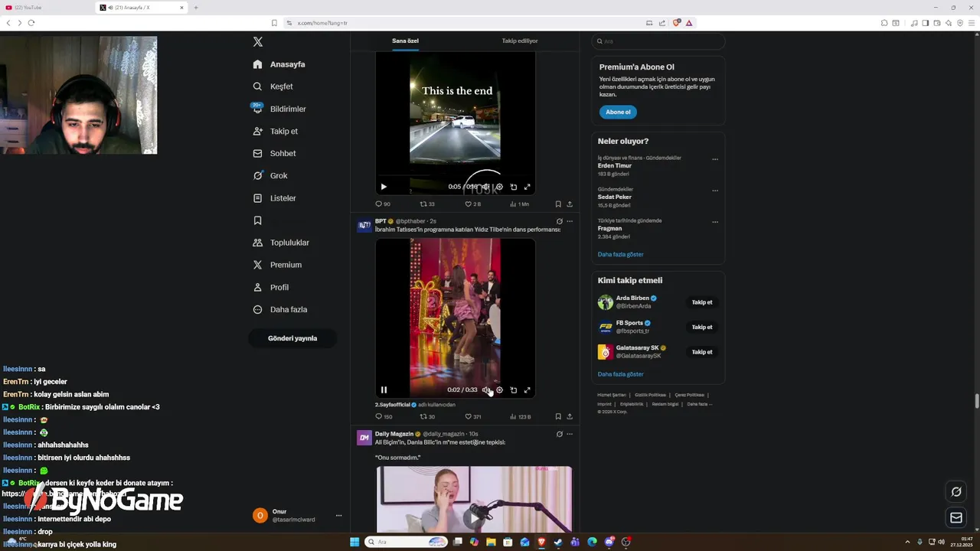Open floating messages envelope button

click(x=956, y=518)
